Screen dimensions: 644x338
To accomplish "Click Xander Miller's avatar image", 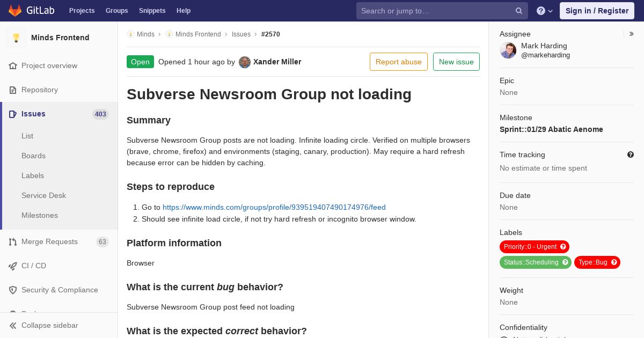I will pos(245,62).
